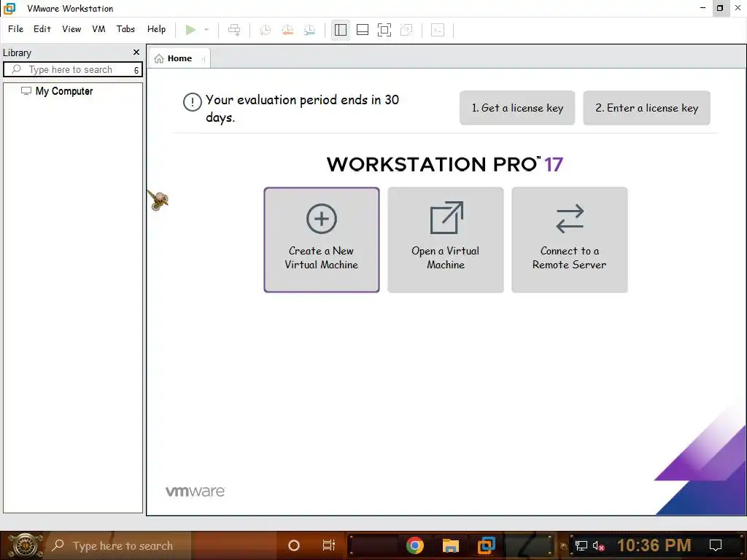Viewport: 747px width, 560px height.
Task: Open the View menu
Action: pyautogui.click(x=71, y=29)
